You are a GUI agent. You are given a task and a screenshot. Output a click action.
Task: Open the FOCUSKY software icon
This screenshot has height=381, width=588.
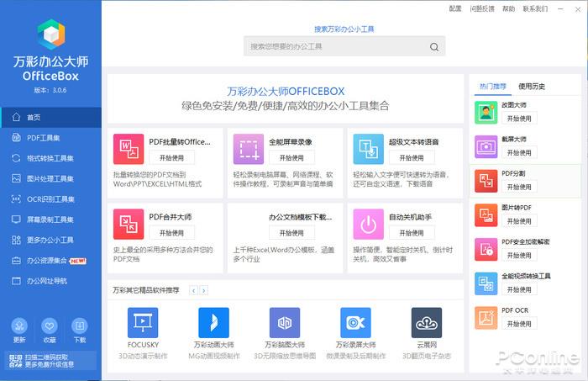click(143, 322)
